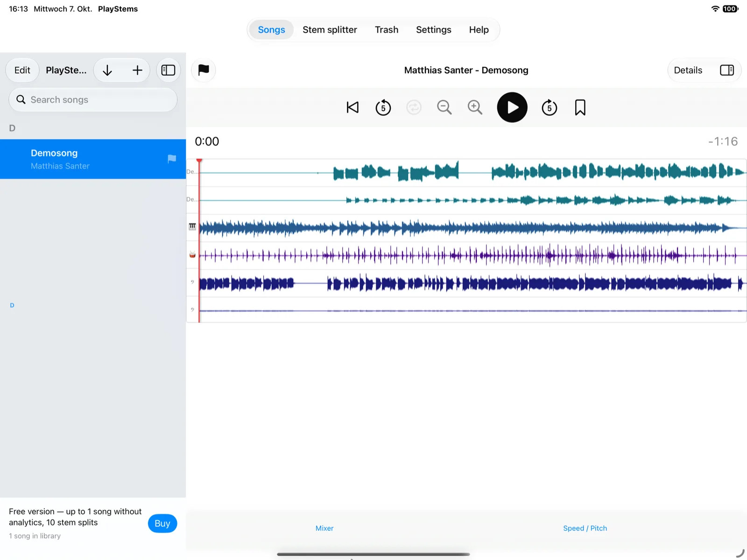Open the Speed / Pitch panel

click(x=585, y=528)
